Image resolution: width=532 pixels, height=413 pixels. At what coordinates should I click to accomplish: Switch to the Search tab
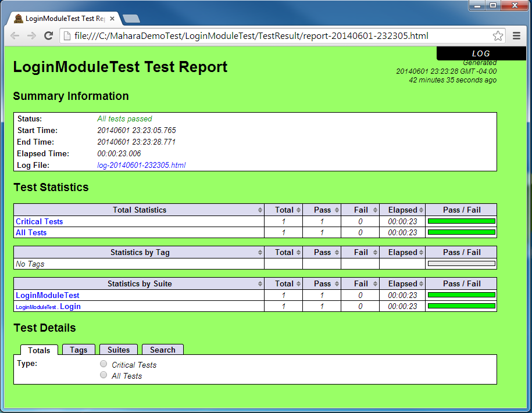[x=163, y=350]
